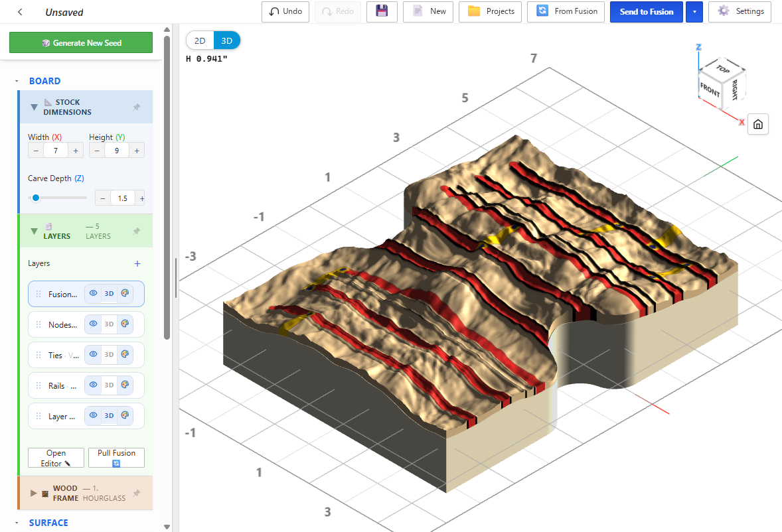Click the Undo button
Image resolution: width=782 pixels, height=532 pixels.
click(285, 11)
